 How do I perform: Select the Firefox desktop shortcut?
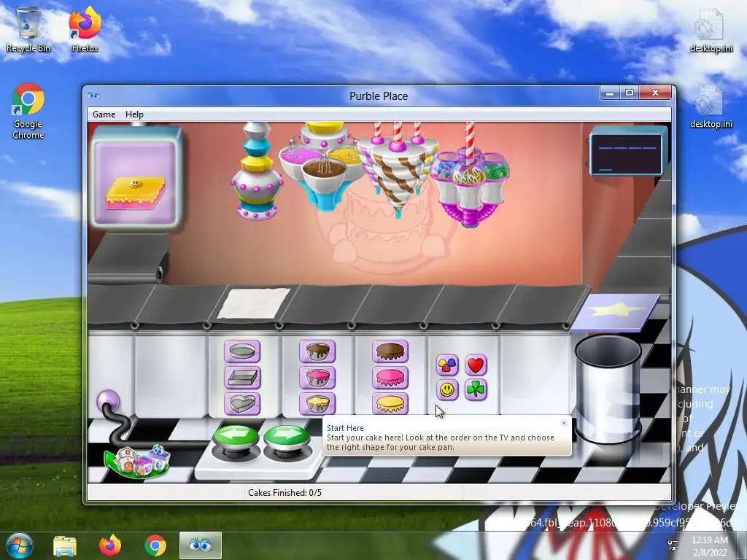[85, 30]
